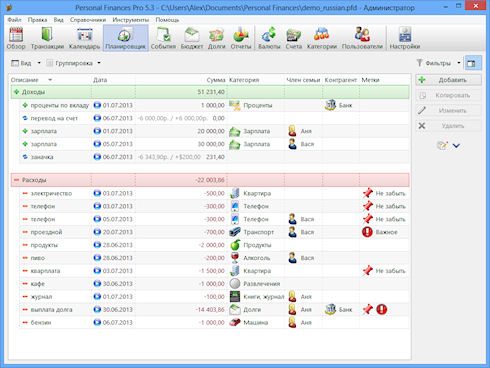The height and width of the screenshot is (368, 490).
Task: Click the Копировать button
Action: click(448, 95)
